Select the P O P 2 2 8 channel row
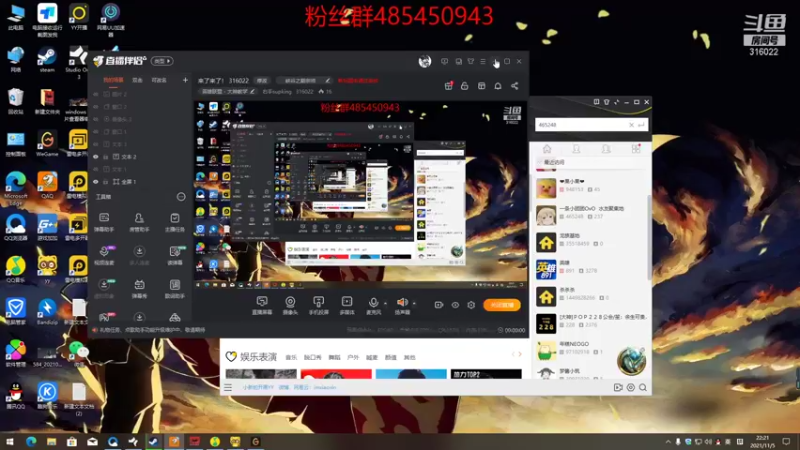Screen dimensions: 800x450 tap(592, 323)
